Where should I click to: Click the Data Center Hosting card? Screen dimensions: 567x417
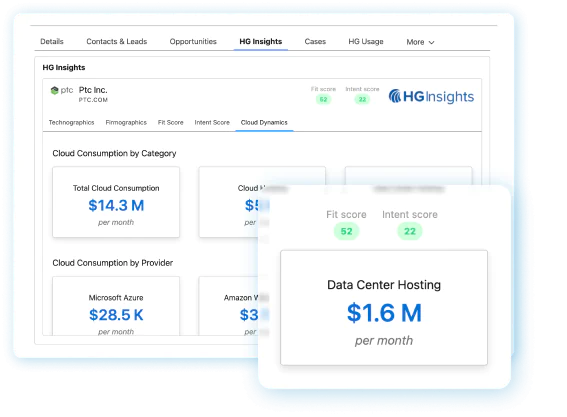click(x=384, y=307)
